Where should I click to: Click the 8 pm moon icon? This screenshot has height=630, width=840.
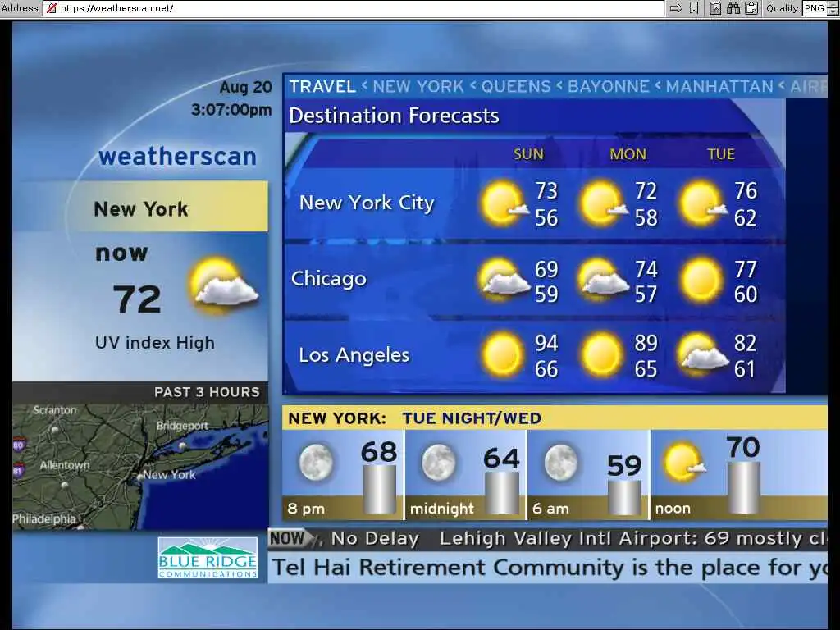coord(316,462)
